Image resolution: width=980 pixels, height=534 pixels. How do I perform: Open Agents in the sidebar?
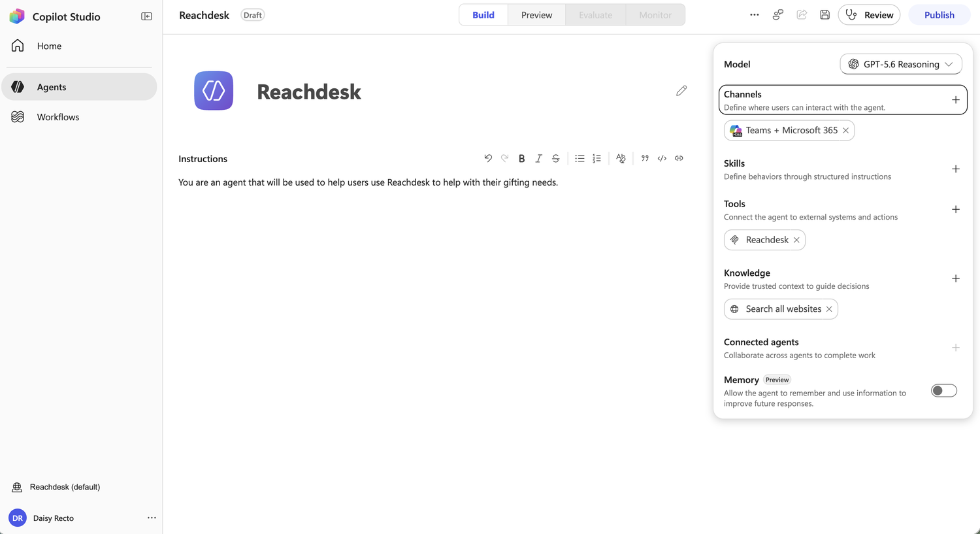79,87
